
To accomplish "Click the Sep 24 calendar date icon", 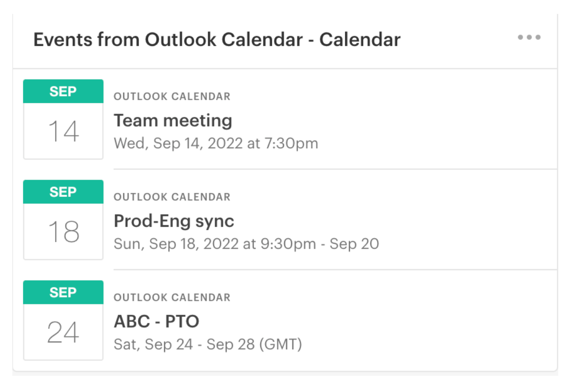I will pos(63,321).
